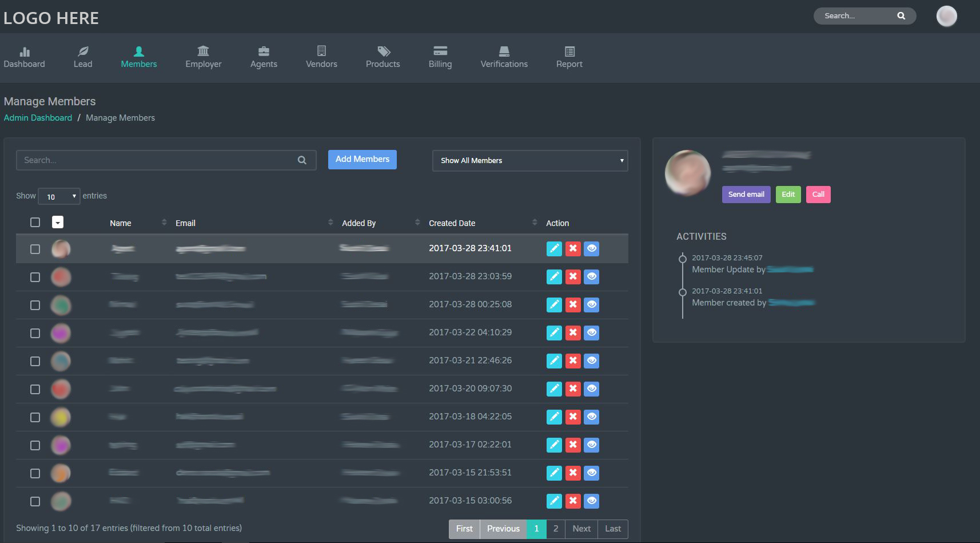Click delete X icon for 2017-03-28 23:03:59 row

coord(572,277)
